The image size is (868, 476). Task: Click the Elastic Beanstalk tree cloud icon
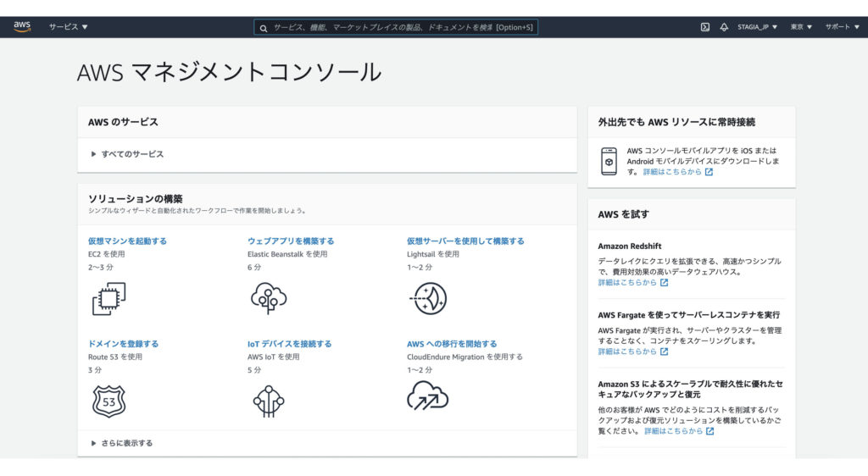[x=268, y=298]
